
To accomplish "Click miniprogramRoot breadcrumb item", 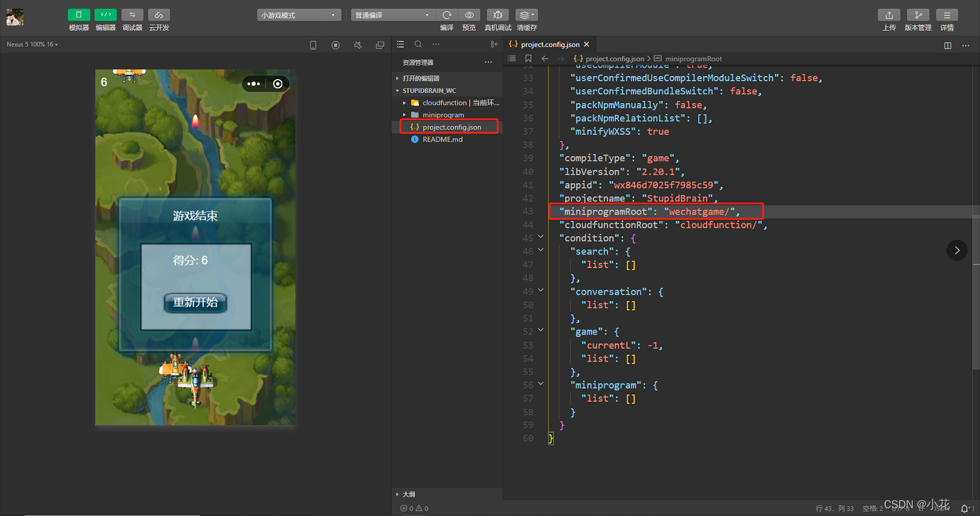I will [x=688, y=58].
